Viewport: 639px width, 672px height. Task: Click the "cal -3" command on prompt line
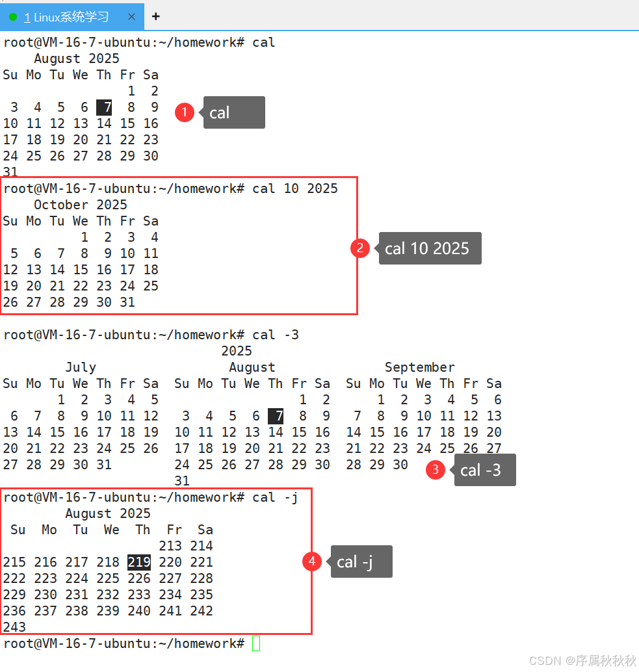click(275, 335)
